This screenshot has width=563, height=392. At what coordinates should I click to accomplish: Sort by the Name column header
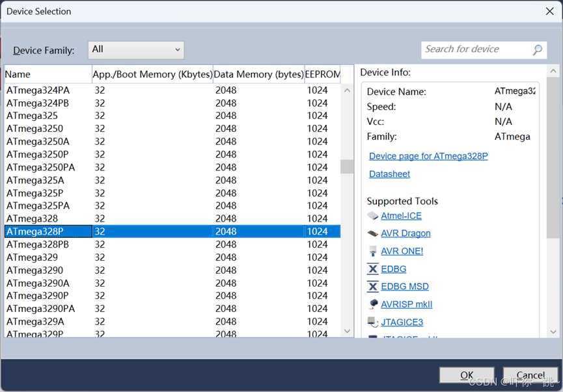[x=48, y=74]
